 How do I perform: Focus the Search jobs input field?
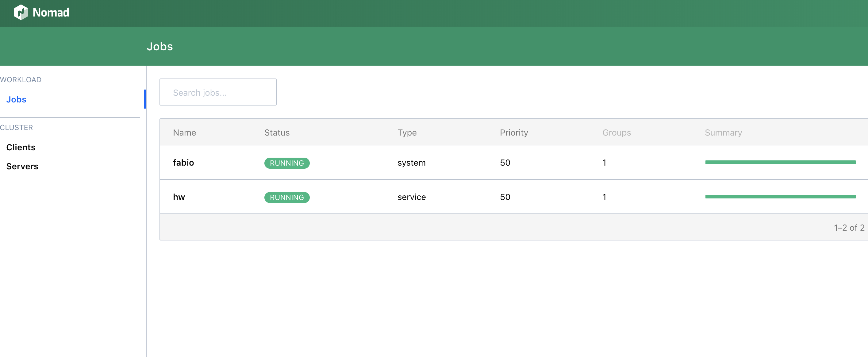[218, 92]
